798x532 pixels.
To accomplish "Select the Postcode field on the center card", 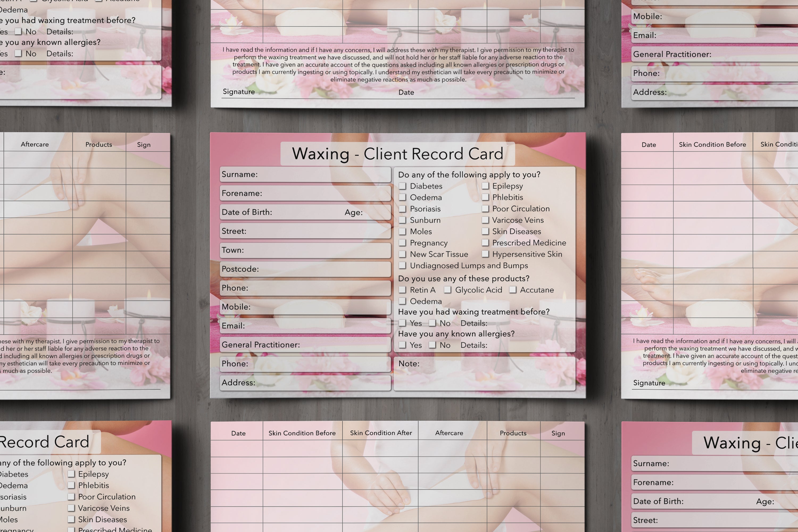I will click(305, 269).
